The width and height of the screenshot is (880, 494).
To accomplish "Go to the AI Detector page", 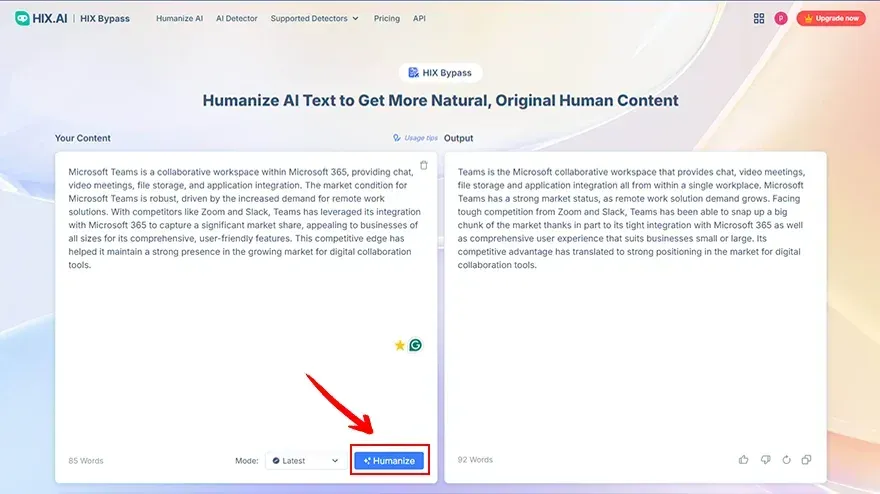I will [x=237, y=18].
